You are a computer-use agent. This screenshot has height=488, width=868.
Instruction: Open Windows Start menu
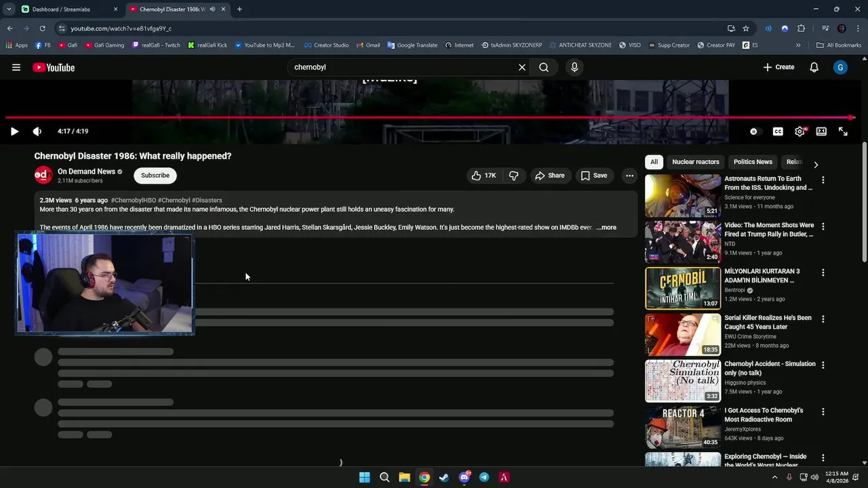point(364,477)
